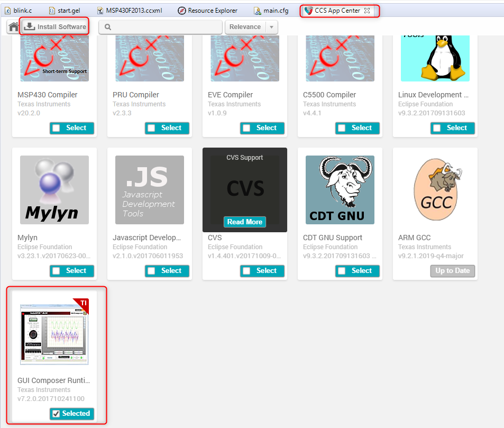Click the MSP430F2013.ccxml tab icon

pyautogui.click(x=100, y=11)
